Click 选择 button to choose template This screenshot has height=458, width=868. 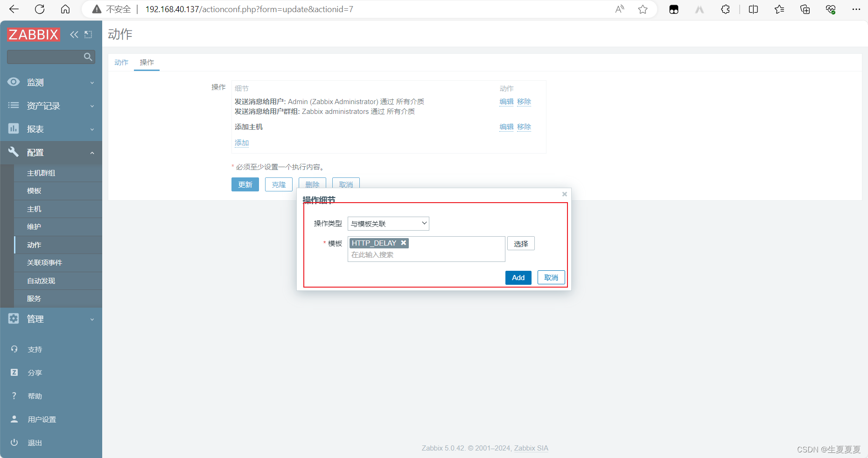coord(521,244)
